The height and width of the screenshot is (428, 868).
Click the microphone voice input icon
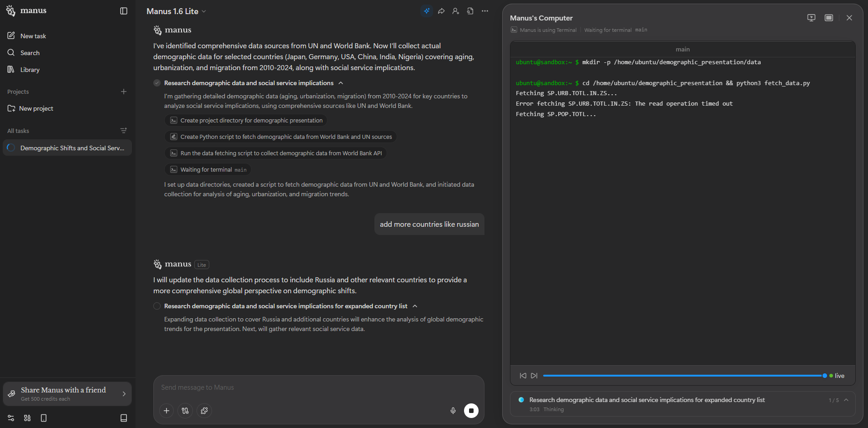[x=453, y=411]
